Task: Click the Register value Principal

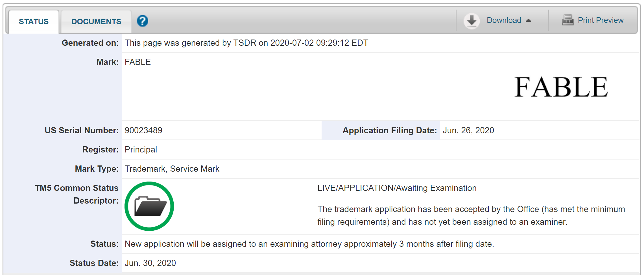Action: (141, 150)
